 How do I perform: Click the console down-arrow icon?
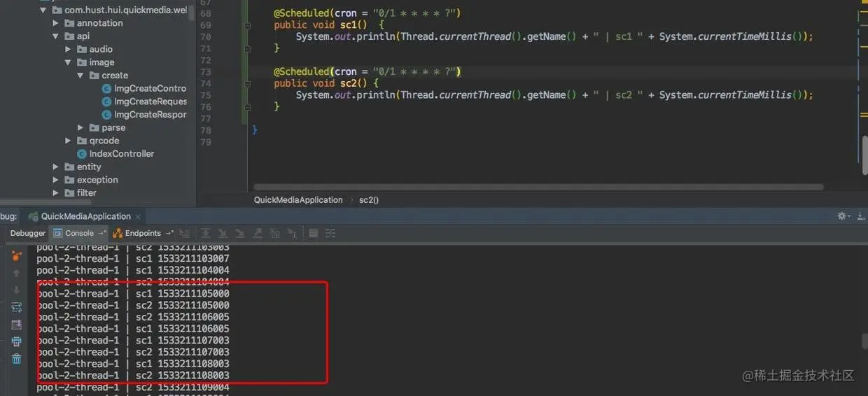(x=17, y=290)
